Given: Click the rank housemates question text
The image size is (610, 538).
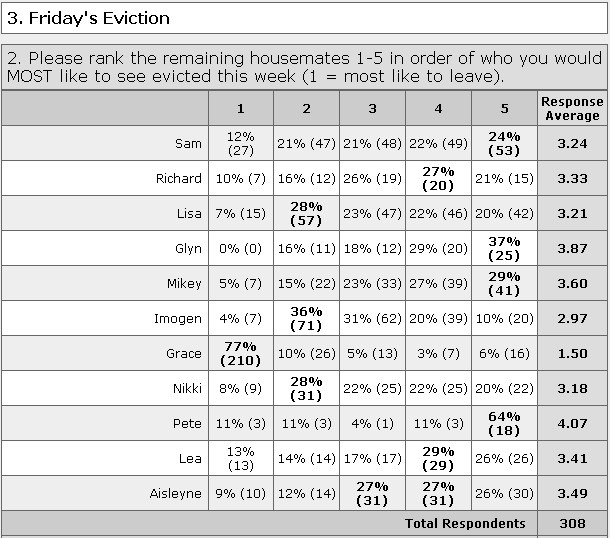Looking at the screenshot, I should [x=304, y=67].
